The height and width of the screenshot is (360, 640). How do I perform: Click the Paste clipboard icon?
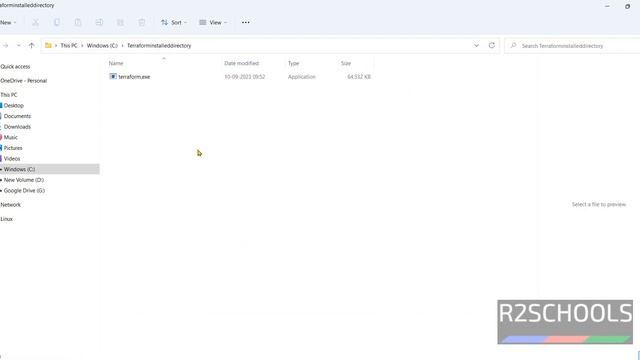[78, 22]
